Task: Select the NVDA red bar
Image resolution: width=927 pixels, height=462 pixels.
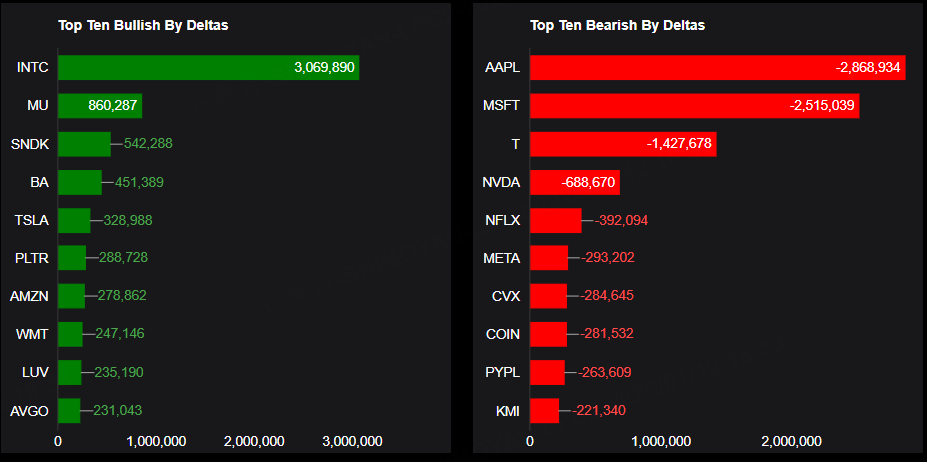Action: (574, 182)
